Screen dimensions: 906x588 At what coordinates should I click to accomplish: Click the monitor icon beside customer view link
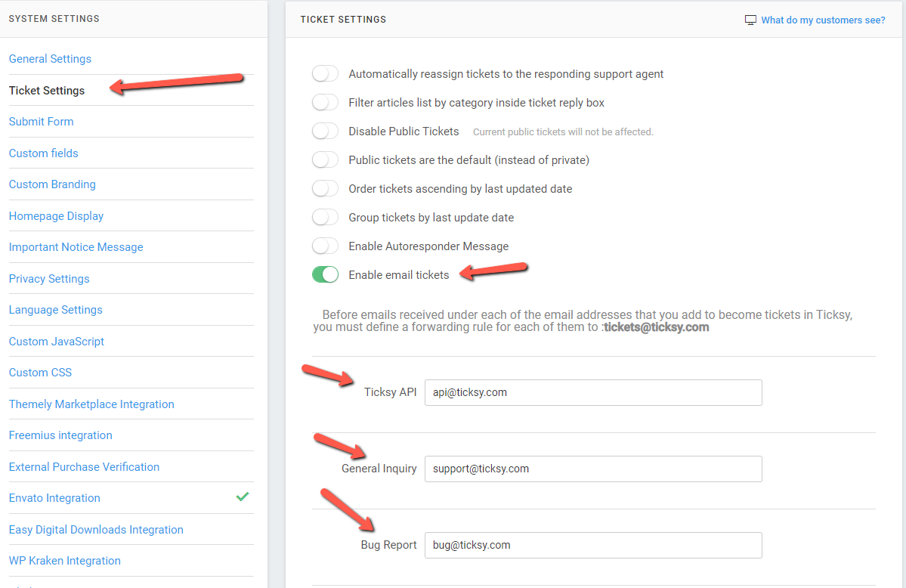coord(750,19)
